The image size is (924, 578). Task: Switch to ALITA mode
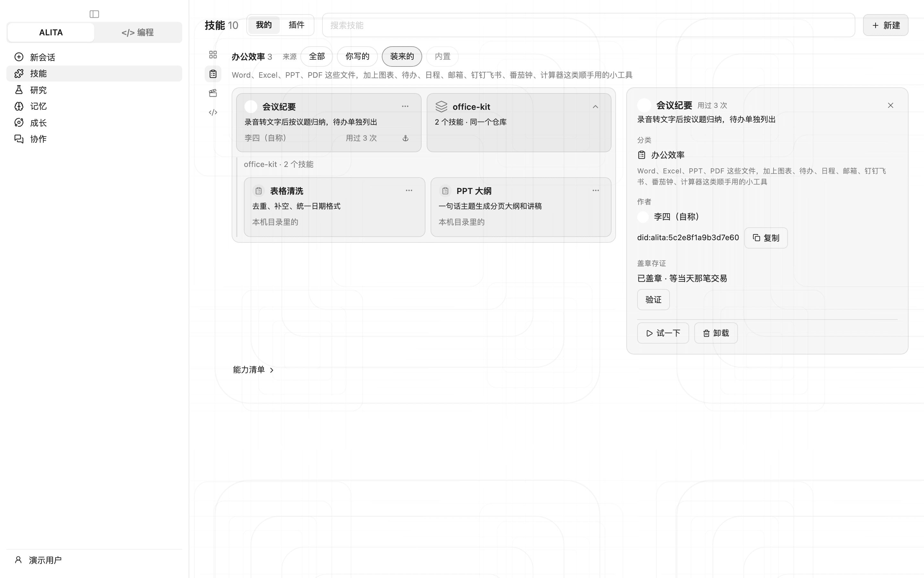tap(51, 32)
